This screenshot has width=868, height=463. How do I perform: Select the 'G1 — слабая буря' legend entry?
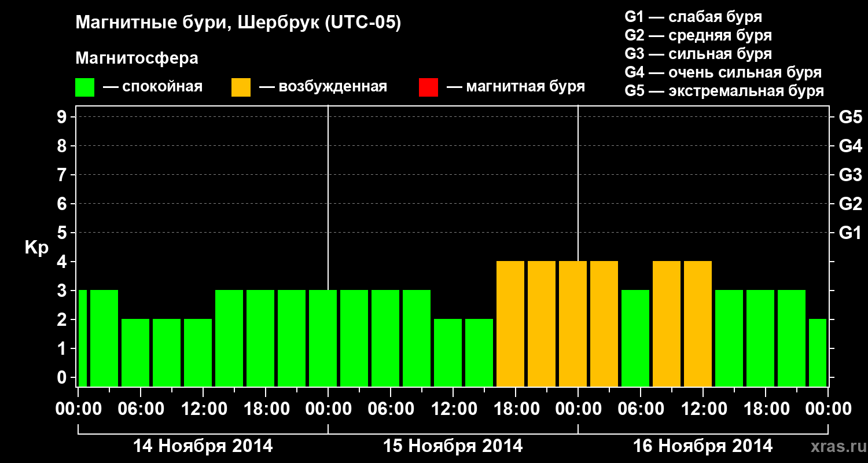click(x=693, y=17)
